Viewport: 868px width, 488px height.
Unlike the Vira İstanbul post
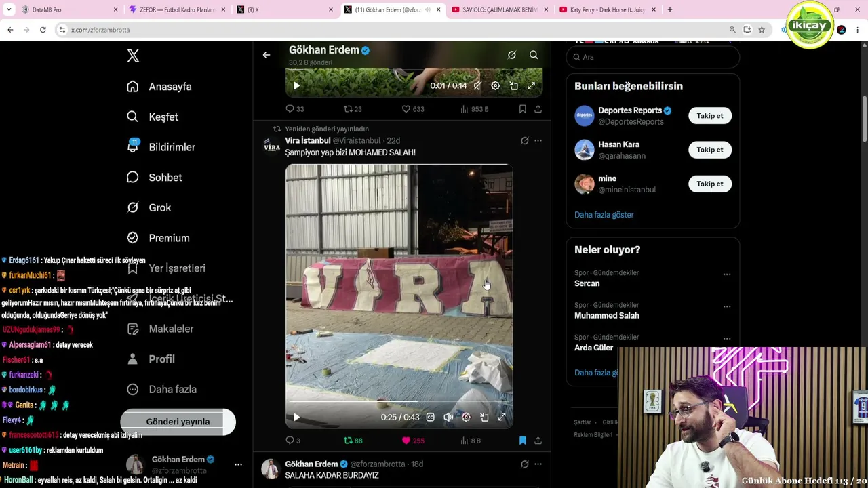point(413,441)
